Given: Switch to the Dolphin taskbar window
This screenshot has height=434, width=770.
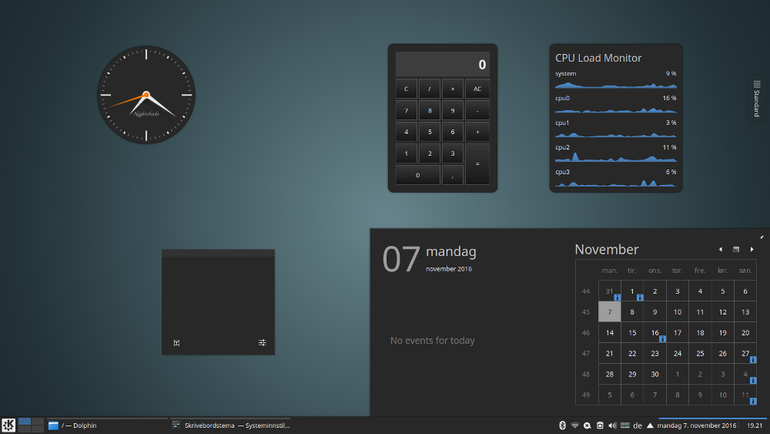Looking at the screenshot, I should pos(107,426).
